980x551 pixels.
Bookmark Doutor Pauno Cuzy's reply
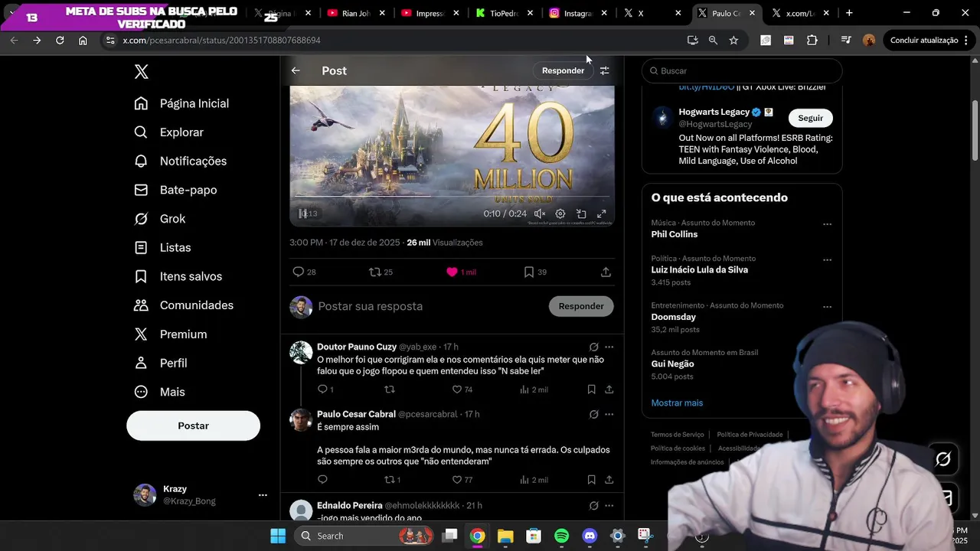point(591,390)
